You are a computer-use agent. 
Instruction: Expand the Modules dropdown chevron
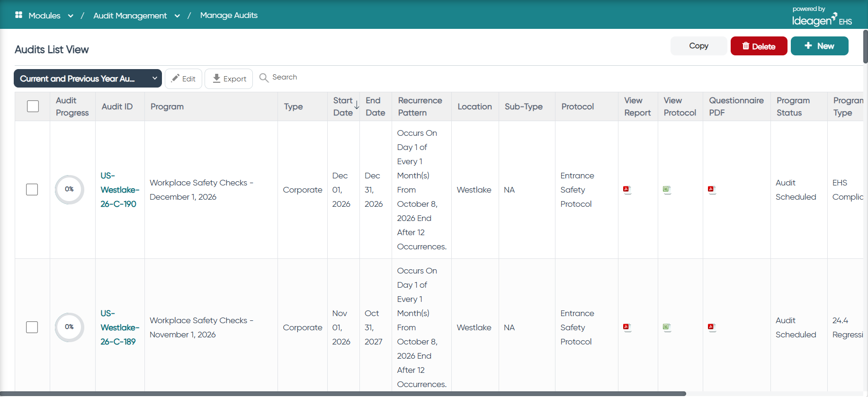(x=71, y=16)
